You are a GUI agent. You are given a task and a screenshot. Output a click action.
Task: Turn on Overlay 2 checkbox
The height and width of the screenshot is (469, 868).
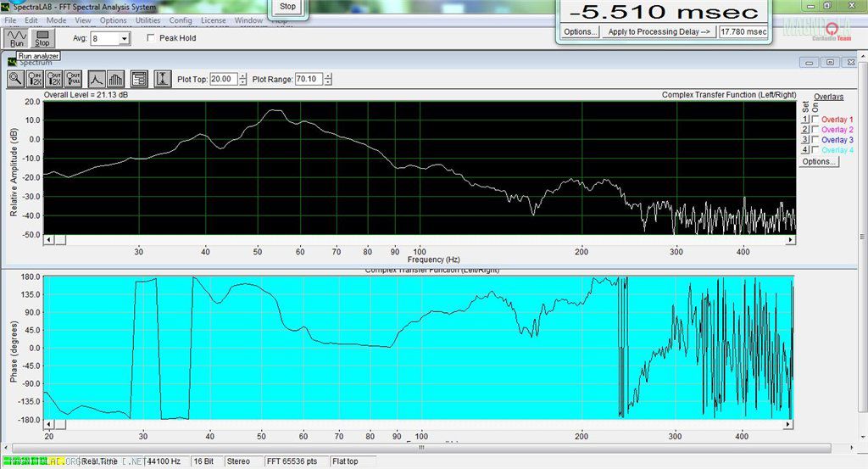click(815, 129)
